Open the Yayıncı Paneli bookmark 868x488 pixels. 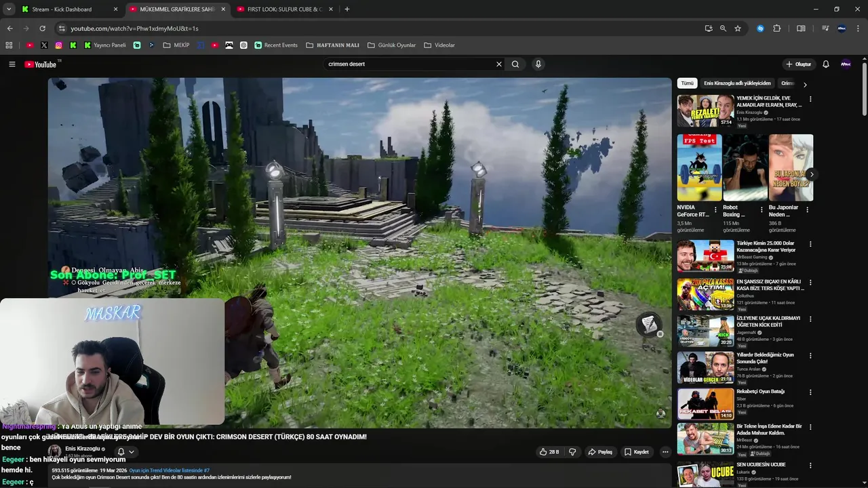[105, 45]
